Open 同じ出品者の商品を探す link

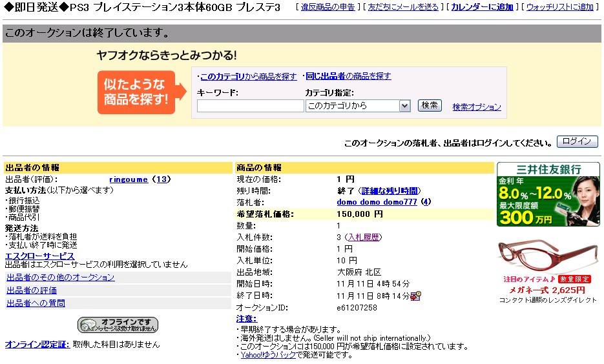(348, 76)
